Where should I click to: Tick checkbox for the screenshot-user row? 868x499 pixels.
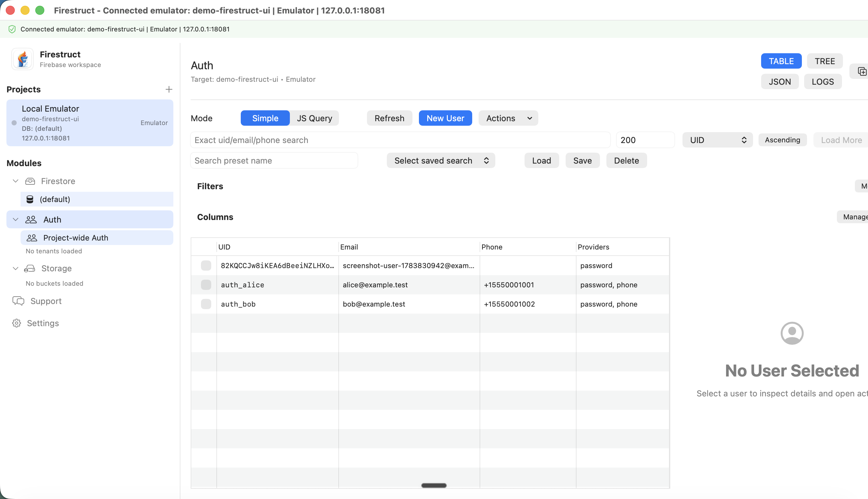[206, 266]
